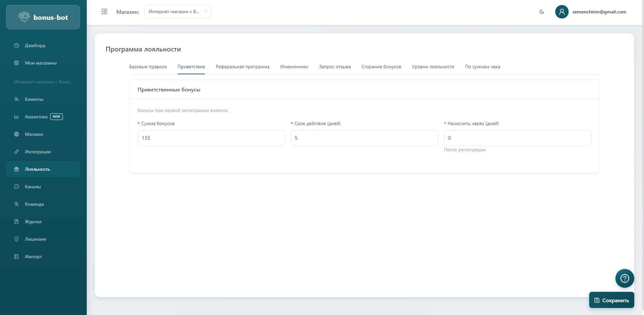Go to the Сгорание бонусов tab

[x=381, y=67]
